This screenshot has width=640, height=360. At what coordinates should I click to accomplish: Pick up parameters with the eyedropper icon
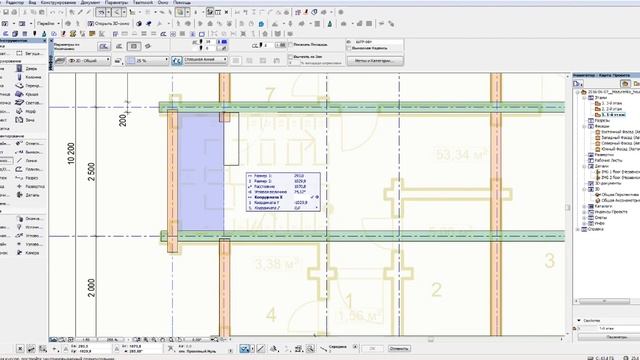point(80,13)
